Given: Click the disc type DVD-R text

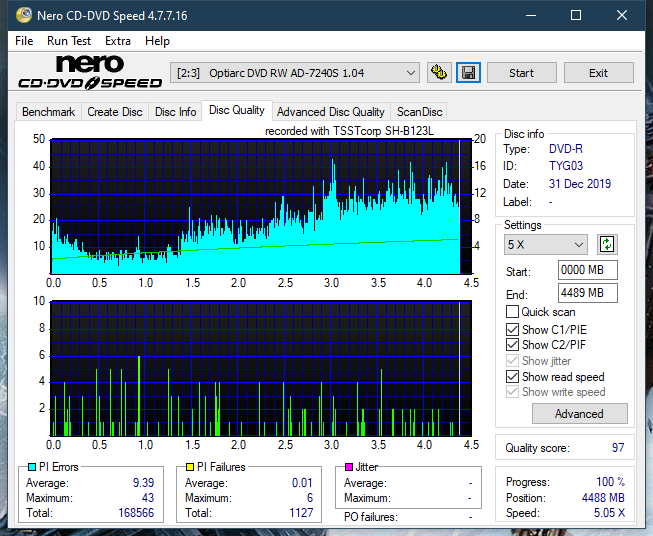Looking at the screenshot, I should coord(566,149).
